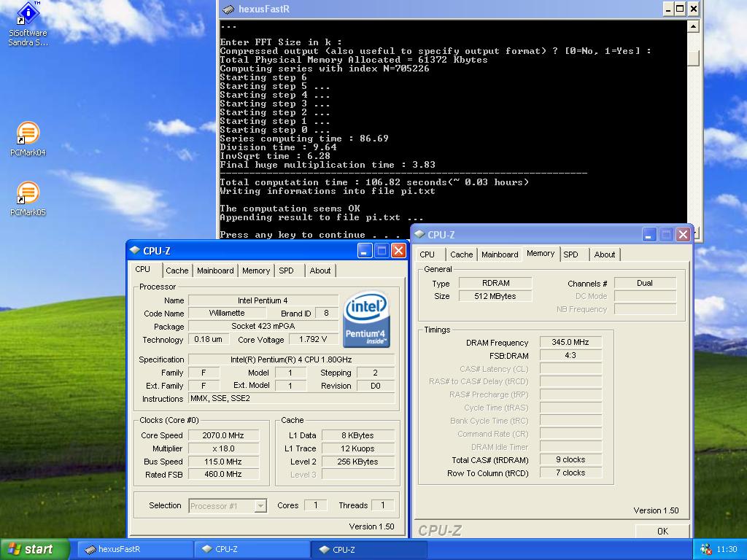The image size is (747, 560).
Task: Click hexusFastR scrollbar up arrow
Action: pyautogui.click(x=693, y=26)
